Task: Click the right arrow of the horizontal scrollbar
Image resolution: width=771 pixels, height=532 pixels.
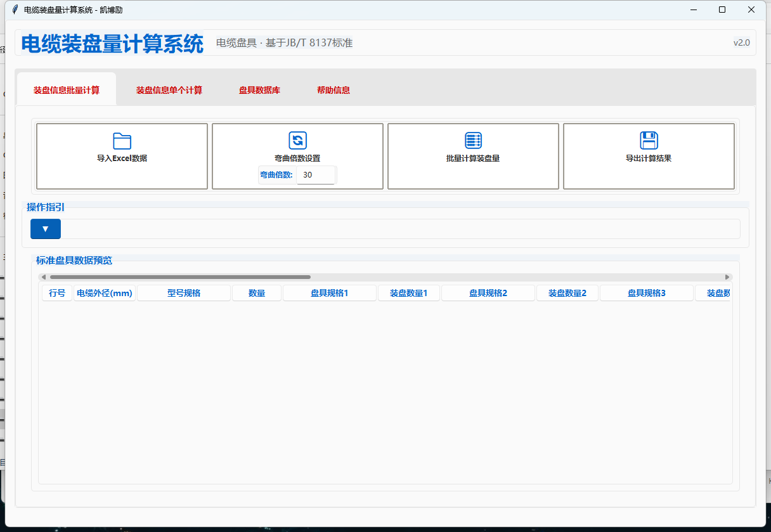Action: click(727, 276)
